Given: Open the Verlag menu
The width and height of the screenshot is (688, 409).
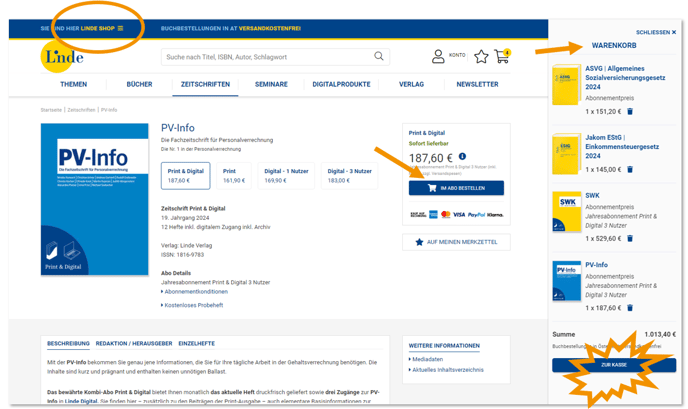Looking at the screenshot, I should point(412,84).
